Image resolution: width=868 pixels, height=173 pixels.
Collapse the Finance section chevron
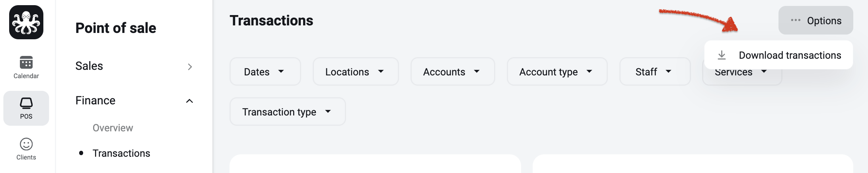pos(190,101)
